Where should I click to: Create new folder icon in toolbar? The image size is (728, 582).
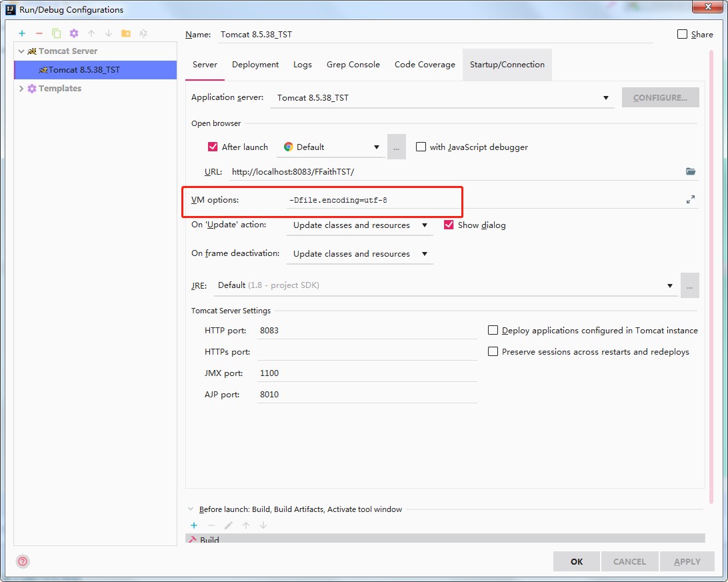click(x=126, y=33)
